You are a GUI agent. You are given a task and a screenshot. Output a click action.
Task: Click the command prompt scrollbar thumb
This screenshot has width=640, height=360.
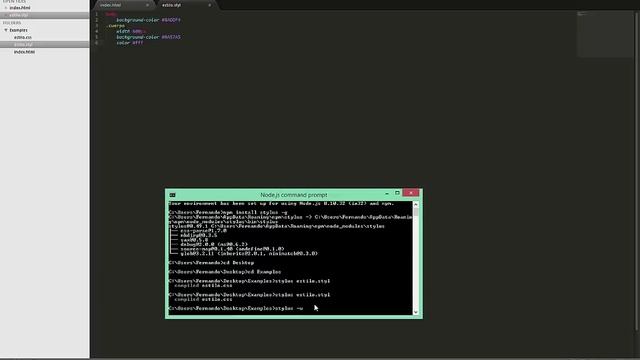(416, 212)
